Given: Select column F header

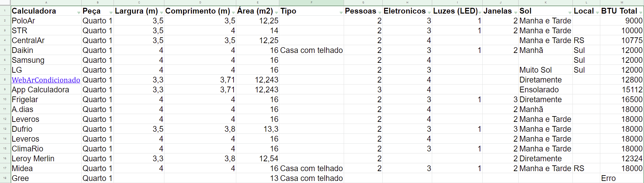Looking at the screenshot, I should coord(311,3).
